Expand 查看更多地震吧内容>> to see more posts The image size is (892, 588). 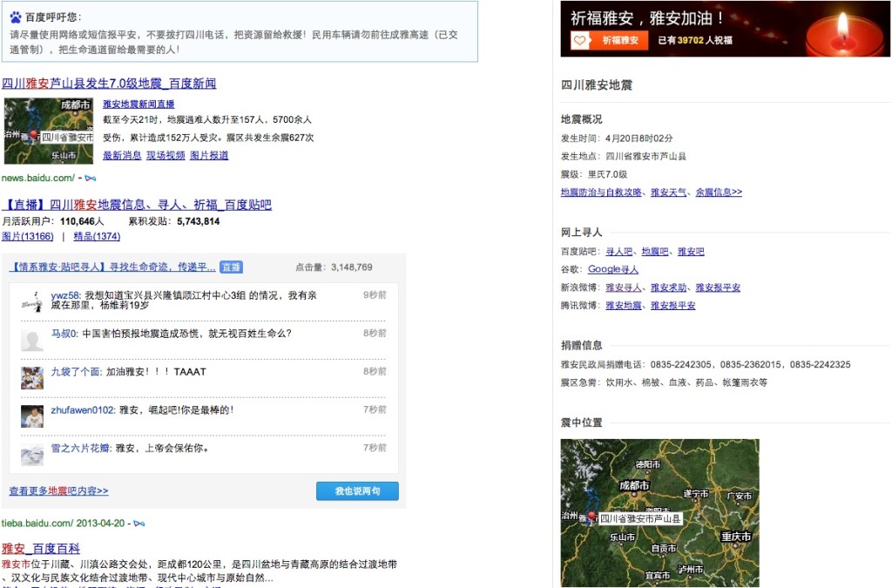tap(59, 490)
